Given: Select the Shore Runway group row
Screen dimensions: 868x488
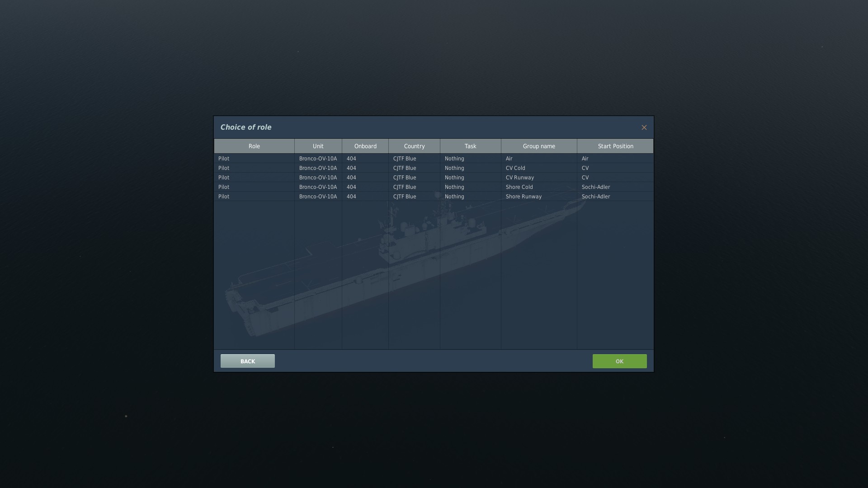Looking at the screenshot, I should click(x=523, y=197).
